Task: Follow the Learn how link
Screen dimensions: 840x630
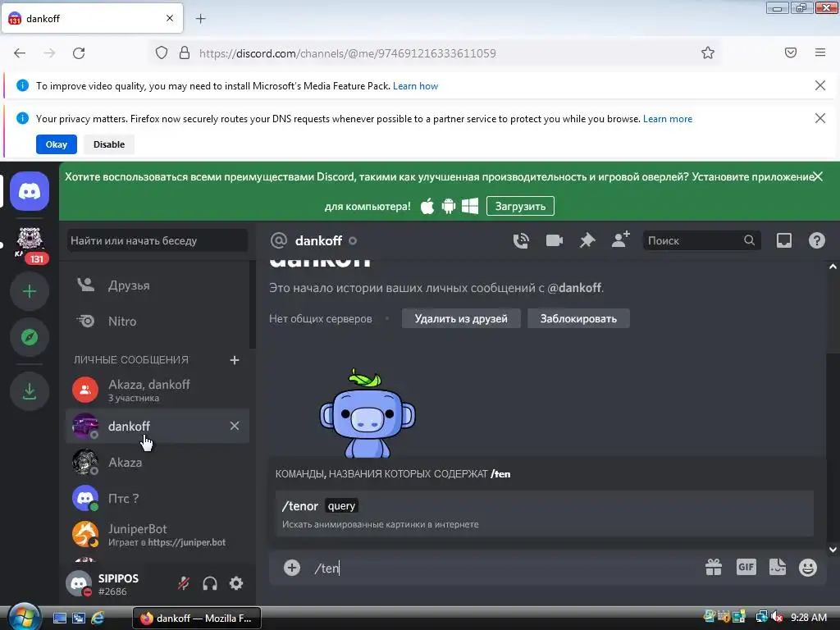Action: click(415, 85)
